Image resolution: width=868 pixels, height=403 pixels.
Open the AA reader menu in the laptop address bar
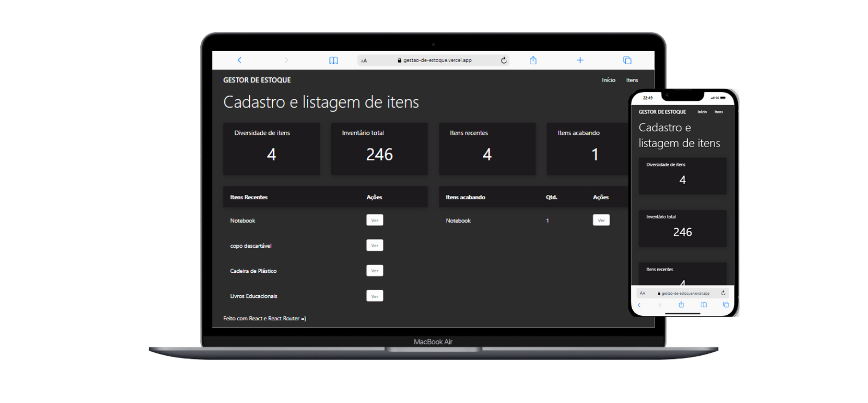point(364,60)
